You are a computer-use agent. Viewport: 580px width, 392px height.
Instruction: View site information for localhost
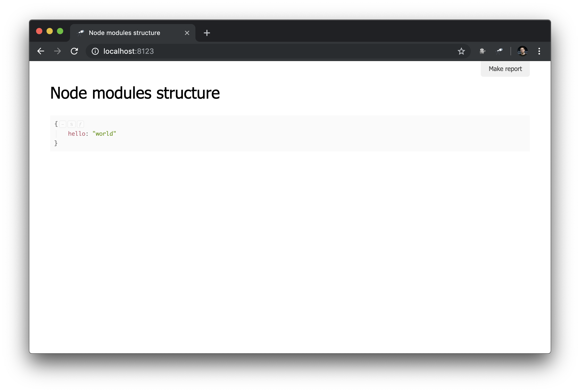tap(95, 51)
